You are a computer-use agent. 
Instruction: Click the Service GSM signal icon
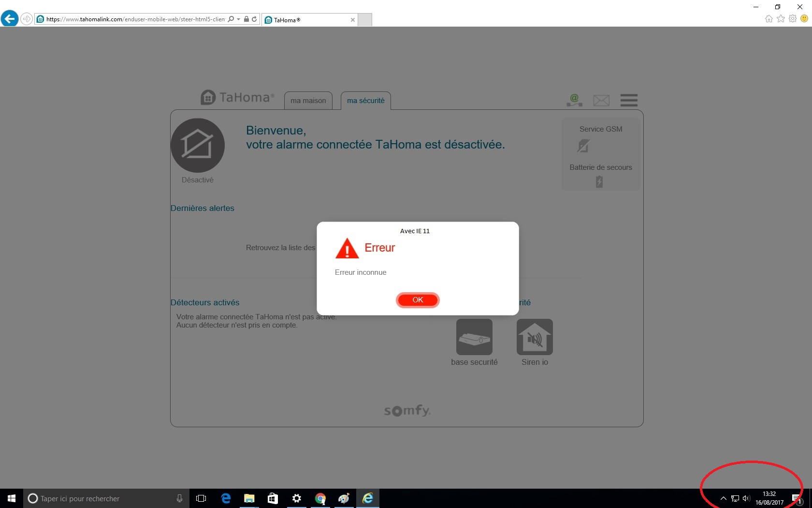tap(583, 146)
